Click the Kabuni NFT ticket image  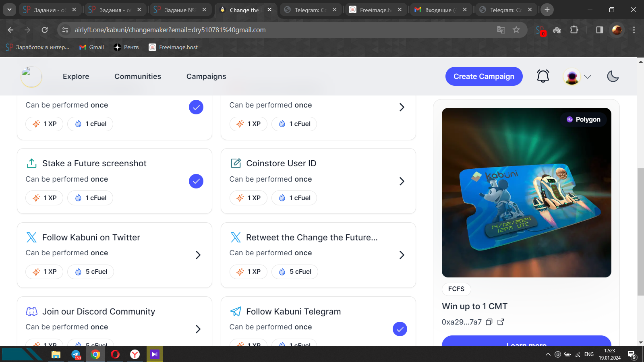click(x=526, y=192)
